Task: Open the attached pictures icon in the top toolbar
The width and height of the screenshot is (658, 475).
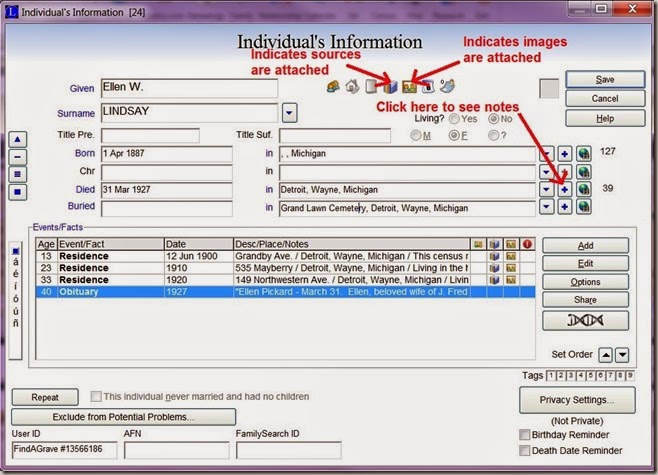Action: [x=409, y=87]
